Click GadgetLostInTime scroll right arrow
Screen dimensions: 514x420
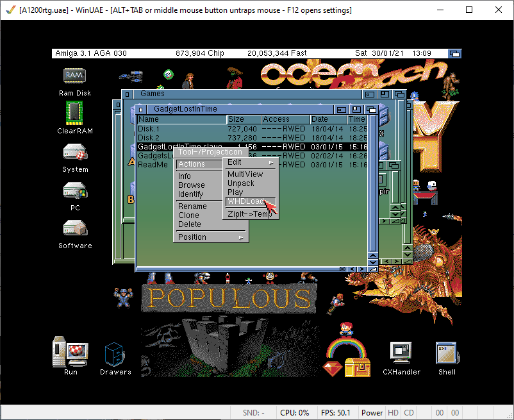tap(361, 269)
